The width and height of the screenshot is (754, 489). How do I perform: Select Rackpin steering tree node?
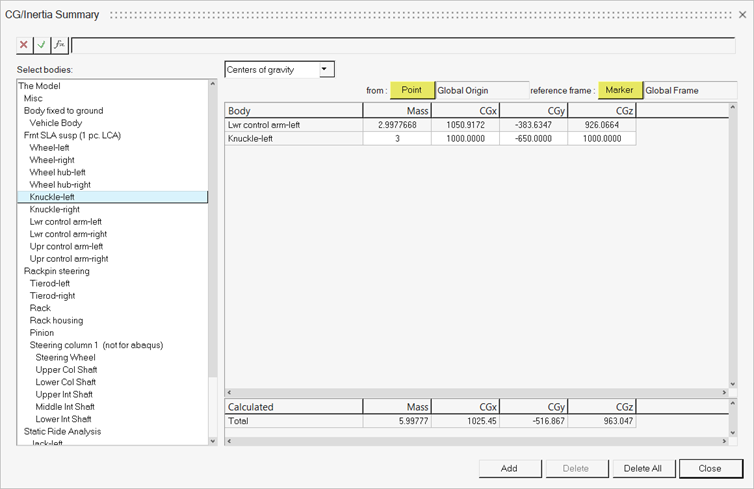57,271
